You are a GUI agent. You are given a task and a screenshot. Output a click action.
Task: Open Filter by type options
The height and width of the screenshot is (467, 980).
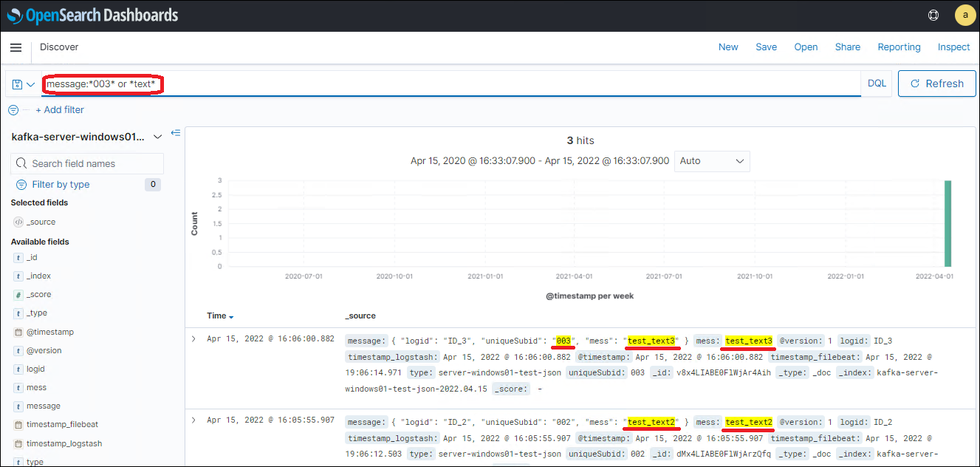coord(61,185)
